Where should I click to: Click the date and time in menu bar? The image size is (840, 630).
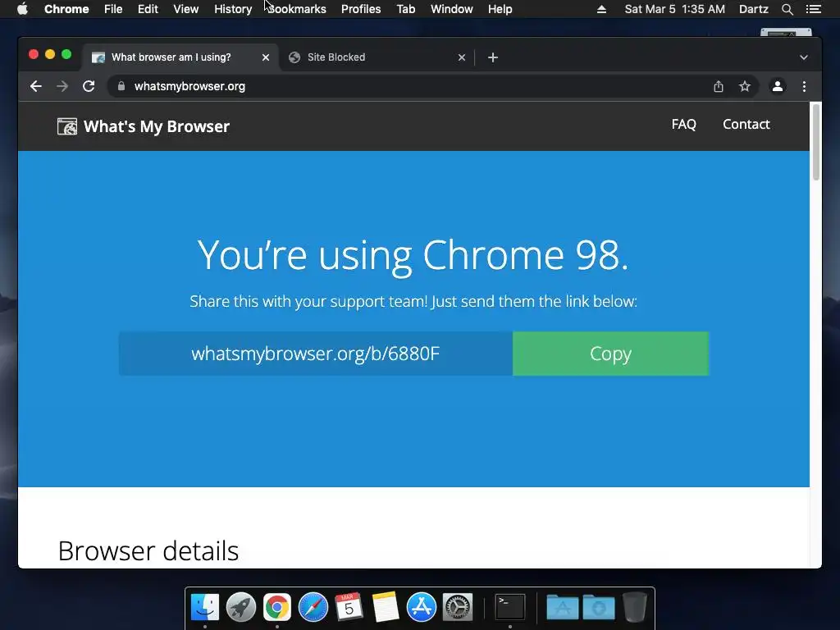click(x=674, y=9)
